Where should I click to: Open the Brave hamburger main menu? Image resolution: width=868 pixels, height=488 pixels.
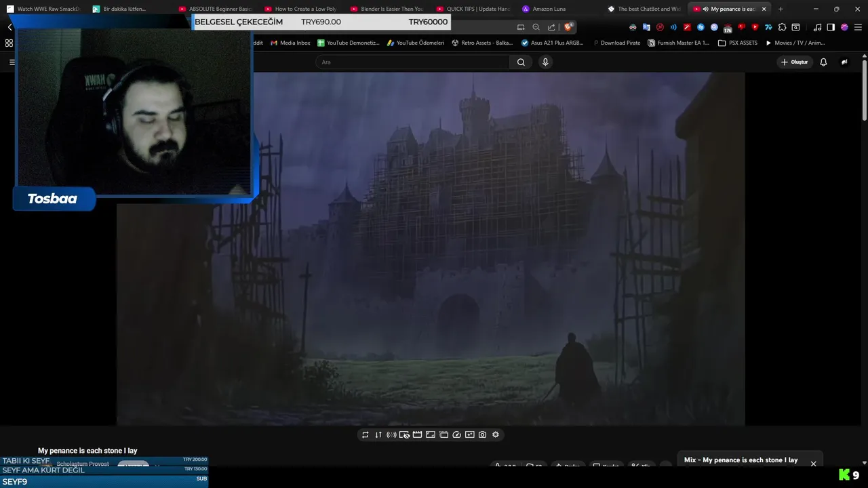(x=857, y=27)
